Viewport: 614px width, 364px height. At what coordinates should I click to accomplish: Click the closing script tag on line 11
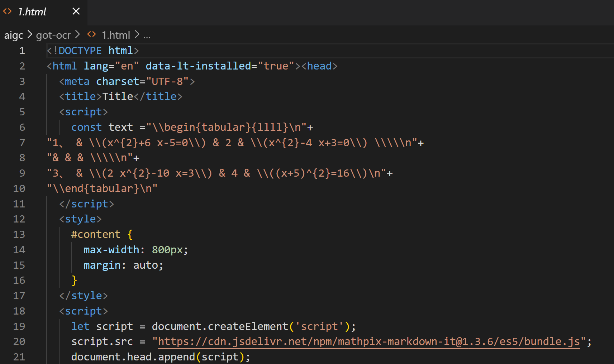(x=86, y=204)
